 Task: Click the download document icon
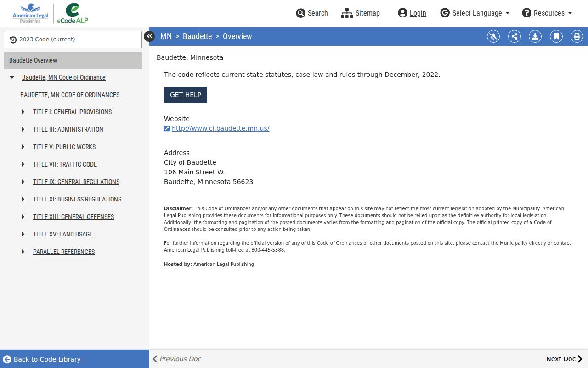coord(535,36)
